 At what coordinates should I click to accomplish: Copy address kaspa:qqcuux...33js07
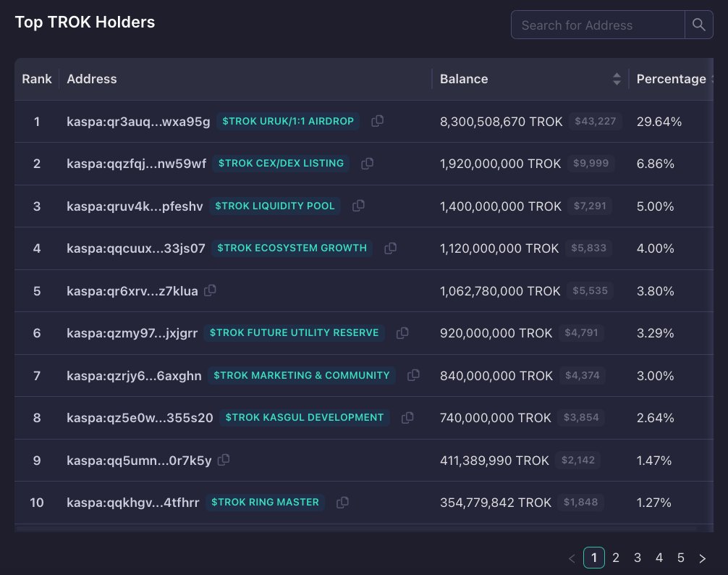click(x=391, y=248)
